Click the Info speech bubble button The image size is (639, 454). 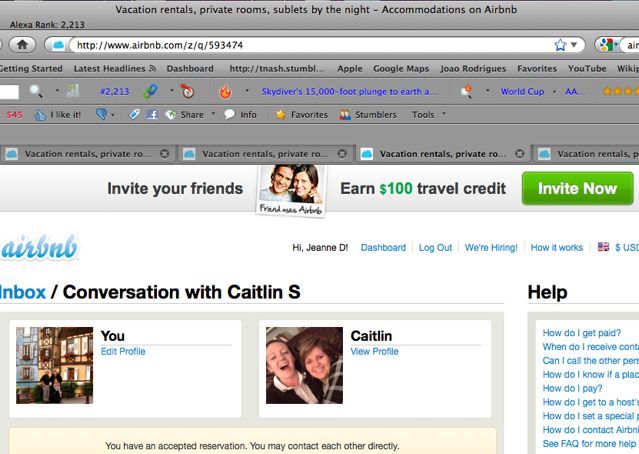(x=240, y=115)
